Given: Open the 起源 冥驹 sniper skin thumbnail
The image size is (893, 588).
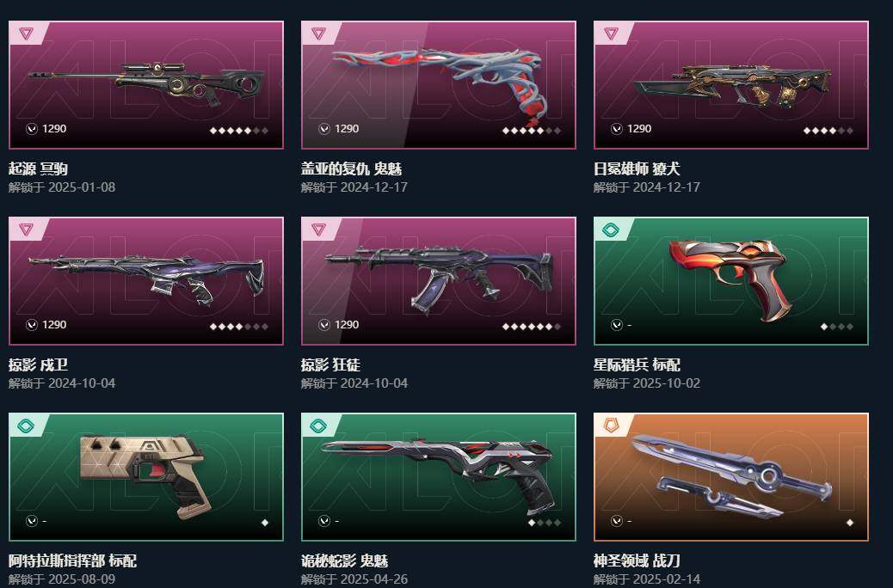Looking at the screenshot, I should 146,85.
